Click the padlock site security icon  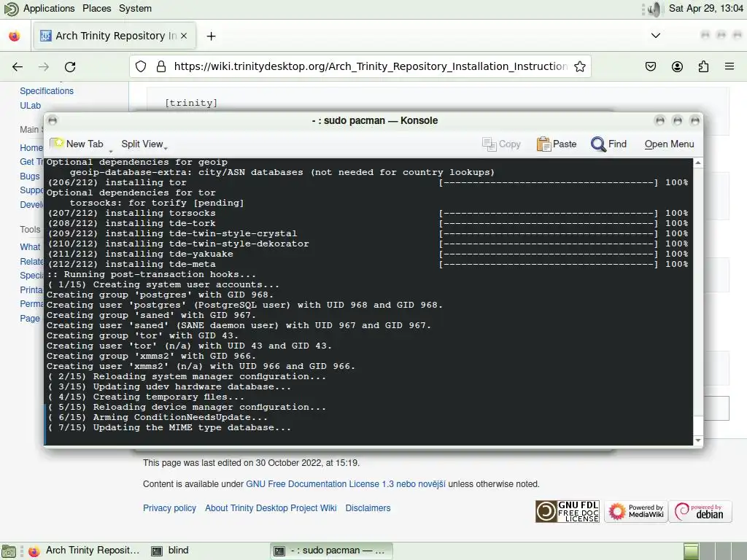pos(161,66)
